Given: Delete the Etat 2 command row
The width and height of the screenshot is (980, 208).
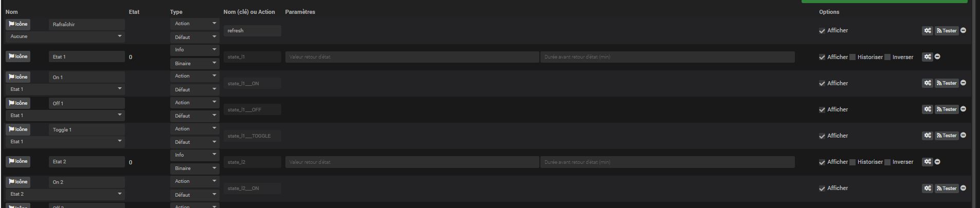Looking at the screenshot, I should pyautogui.click(x=937, y=162).
